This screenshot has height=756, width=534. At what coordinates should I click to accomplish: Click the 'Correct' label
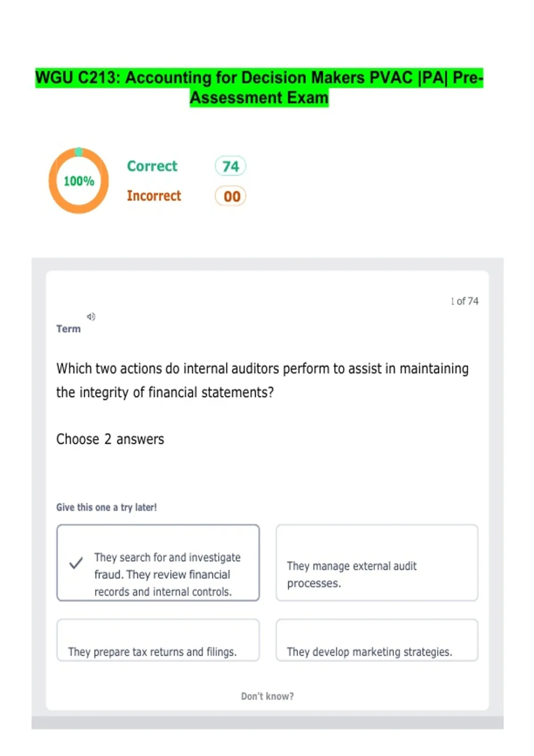coord(152,166)
